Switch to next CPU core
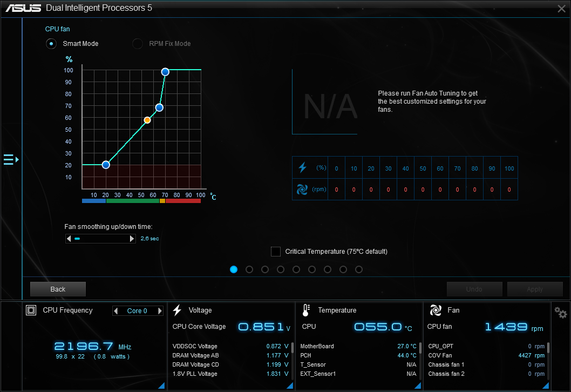The image size is (571, 392). pyautogui.click(x=160, y=311)
